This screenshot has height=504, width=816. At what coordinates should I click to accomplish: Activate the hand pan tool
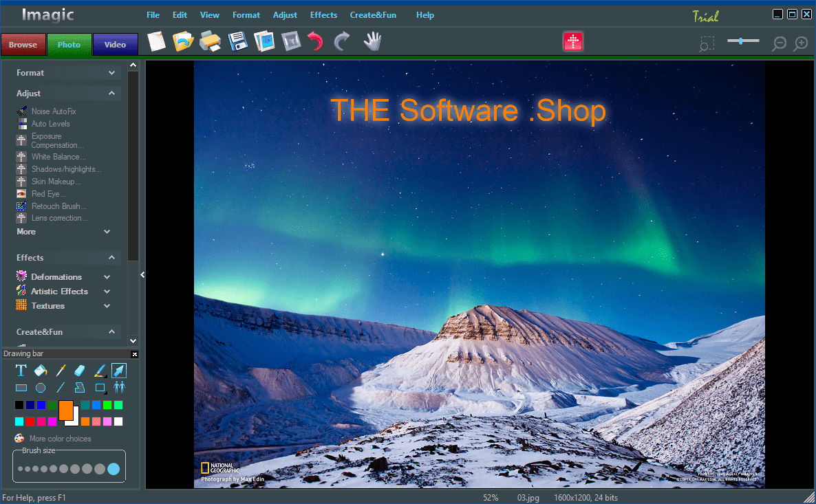372,42
